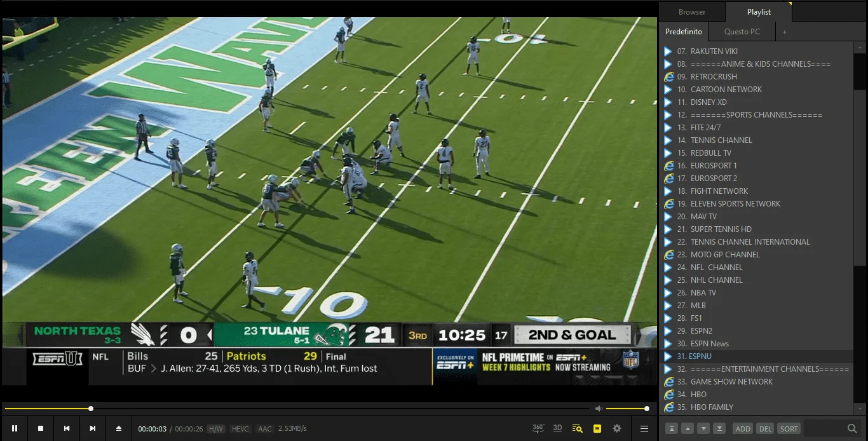
Task: Click the playlist vertical scrollbar
Action: pyautogui.click(x=860, y=178)
